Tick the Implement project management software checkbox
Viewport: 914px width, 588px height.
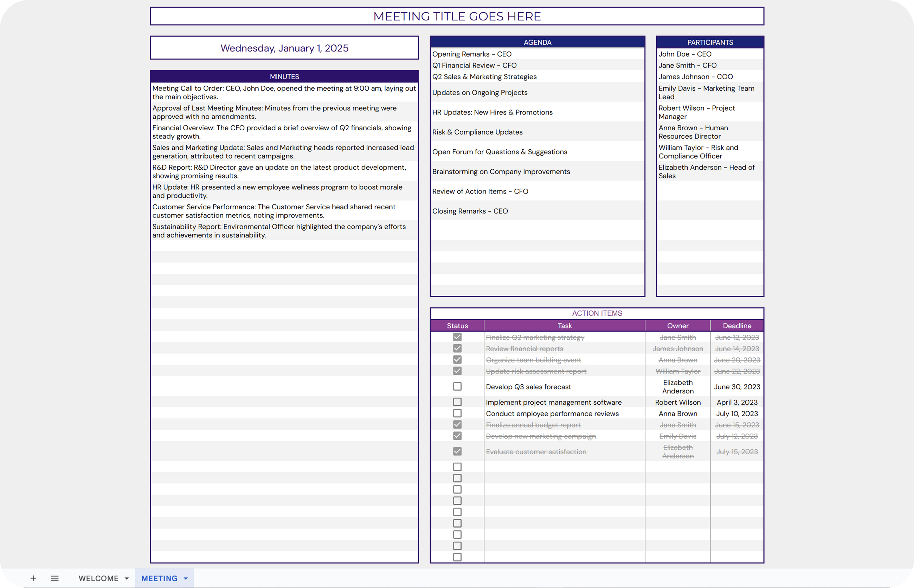[x=457, y=402]
